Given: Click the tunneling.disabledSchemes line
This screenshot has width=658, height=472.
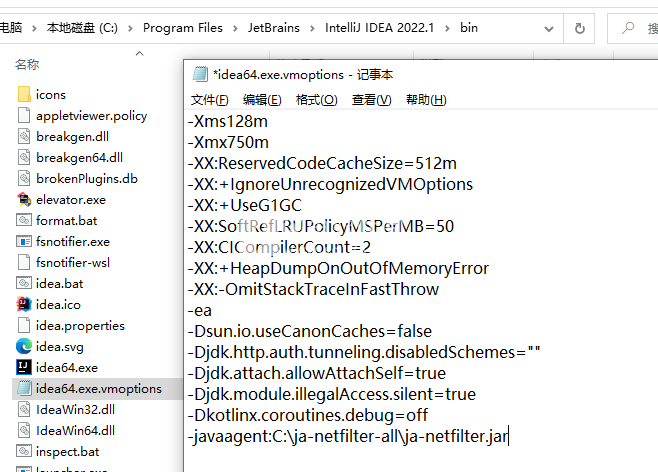Looking at the screenshot, I should point(364,352).
